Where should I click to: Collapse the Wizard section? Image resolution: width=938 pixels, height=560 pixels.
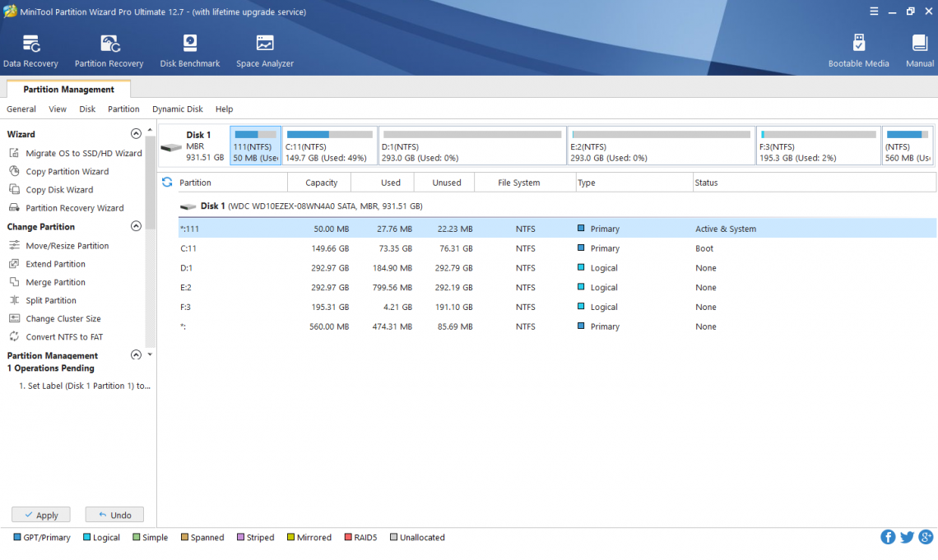point(136,133)
